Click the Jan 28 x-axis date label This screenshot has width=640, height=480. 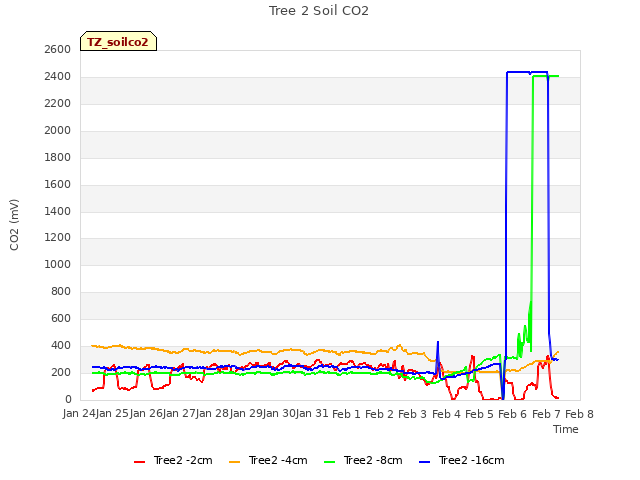[x=212, y=413]
